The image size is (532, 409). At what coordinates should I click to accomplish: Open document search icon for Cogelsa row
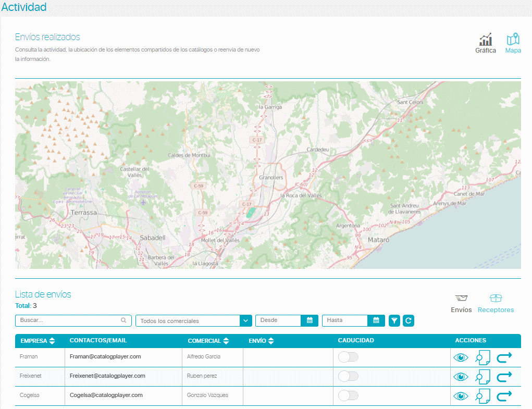click(x=483, y=396)
